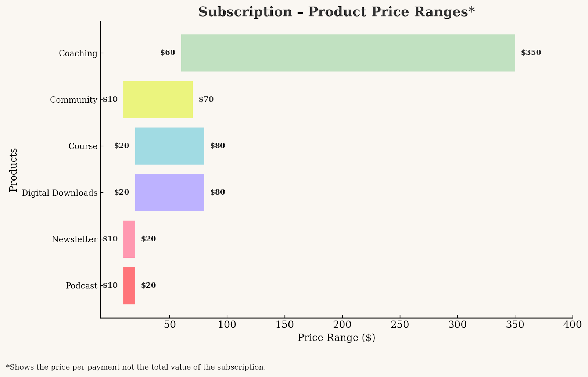
Task: Click the footnote about price per payment
Action: click(136, 367)
